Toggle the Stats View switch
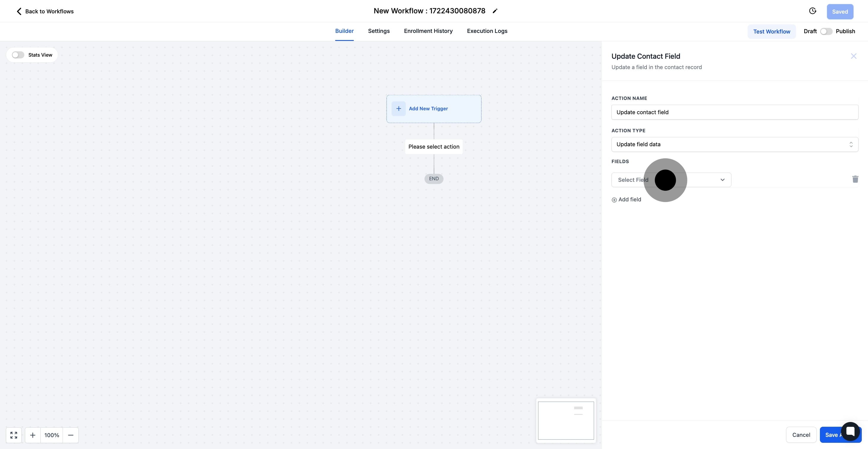 18,55
